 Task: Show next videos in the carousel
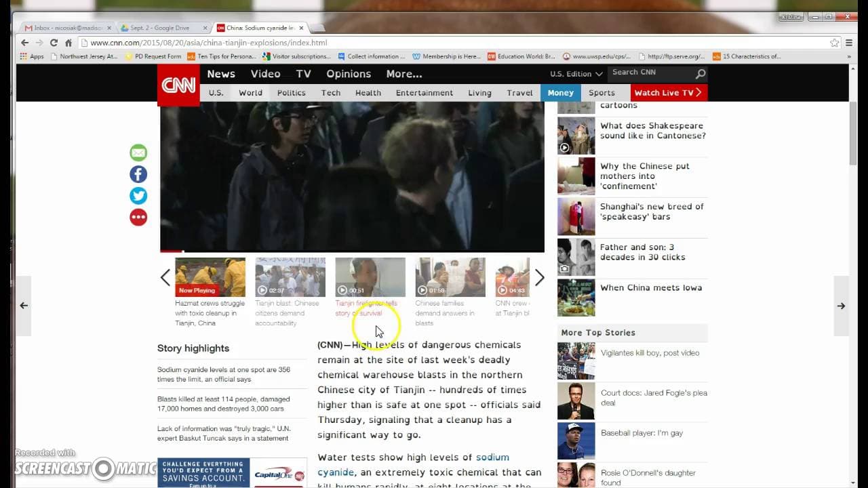click(x=540, y=277)
